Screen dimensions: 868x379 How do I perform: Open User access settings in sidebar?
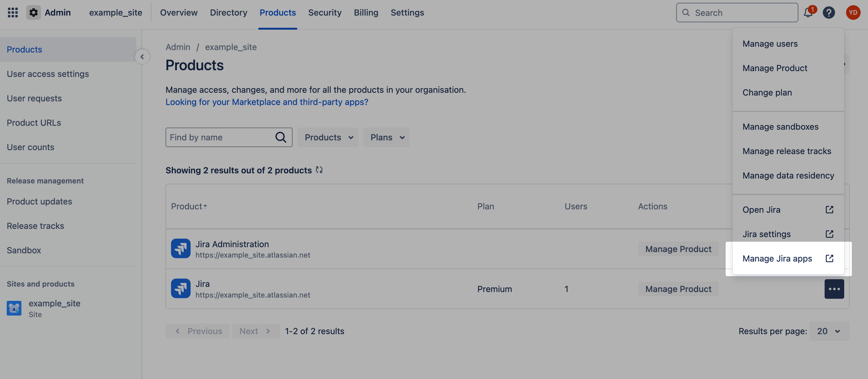point(68,74)
